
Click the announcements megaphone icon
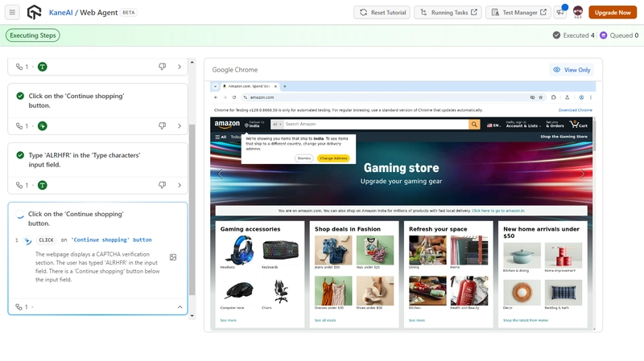pos(560,12)
